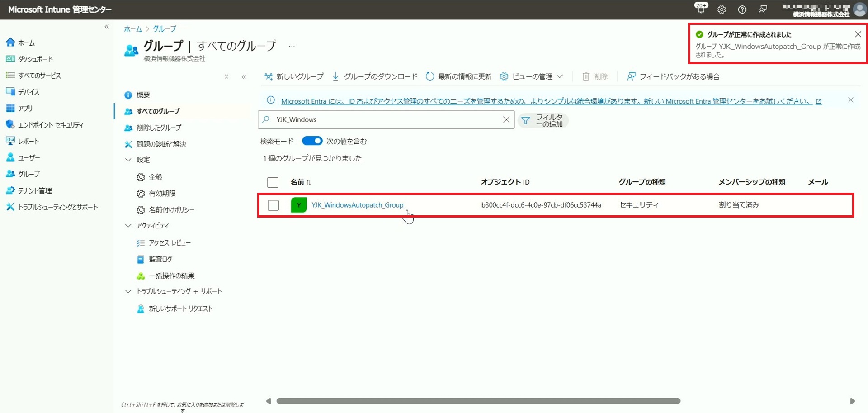Image resolution: width=868 pixels, height=413 pixels.
Task: Open 新しいサポート リクエスト item
Action: click(x=175, y=309)
